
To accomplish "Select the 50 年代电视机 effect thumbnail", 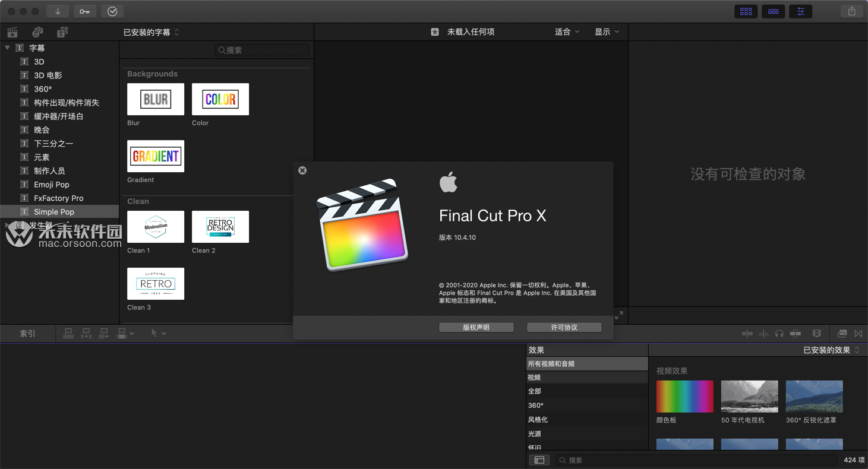I will (750, 397).
